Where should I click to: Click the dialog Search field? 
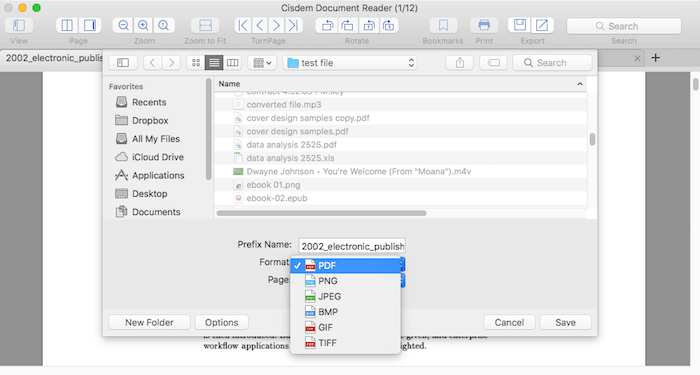[x=552, y=63]
